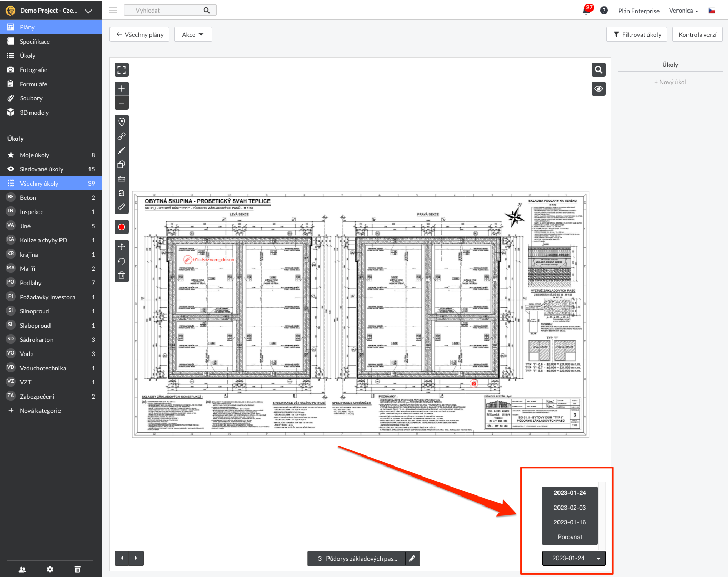Select the pencil drawing tool

tap(122, 150)
